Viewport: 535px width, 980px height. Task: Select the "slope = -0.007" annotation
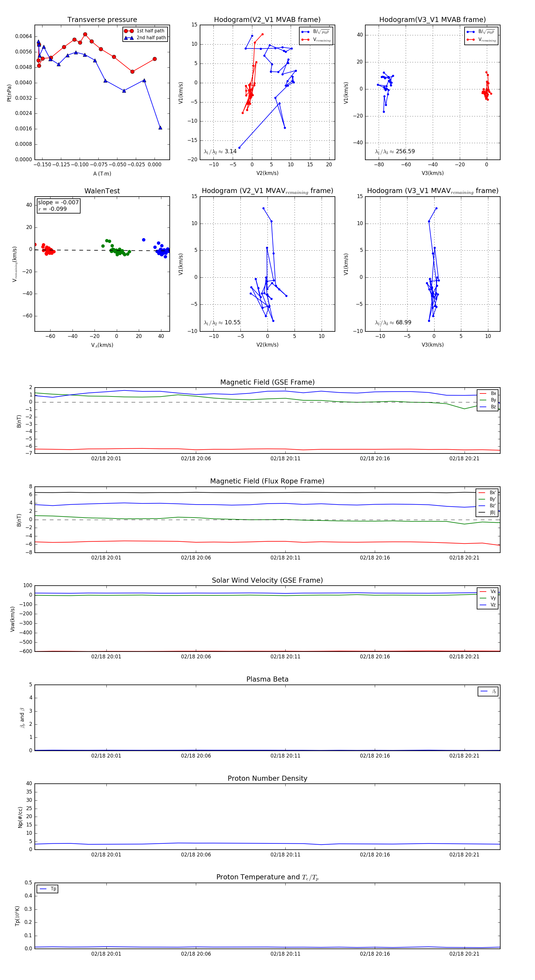58,203
